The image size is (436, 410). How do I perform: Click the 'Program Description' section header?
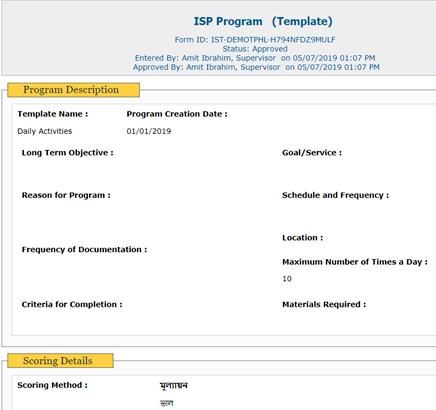tap(73, 90)
